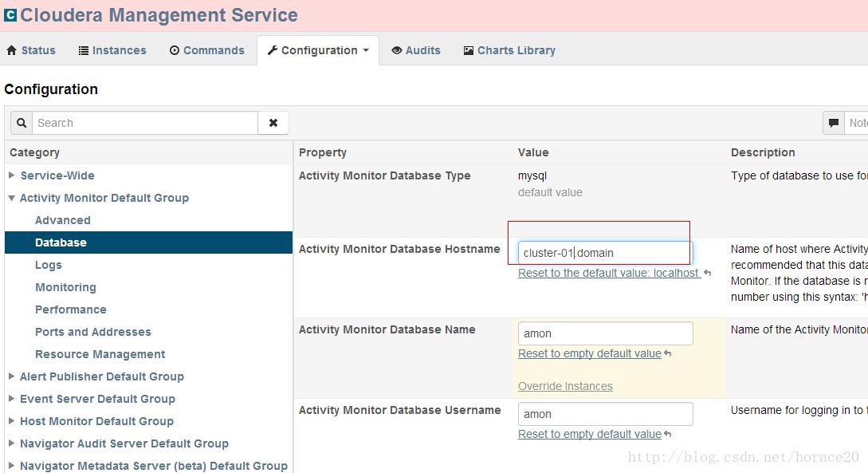This screenshot has width=868, height=473.
Task: Click the Override Instances link
Action: (565, 386)
